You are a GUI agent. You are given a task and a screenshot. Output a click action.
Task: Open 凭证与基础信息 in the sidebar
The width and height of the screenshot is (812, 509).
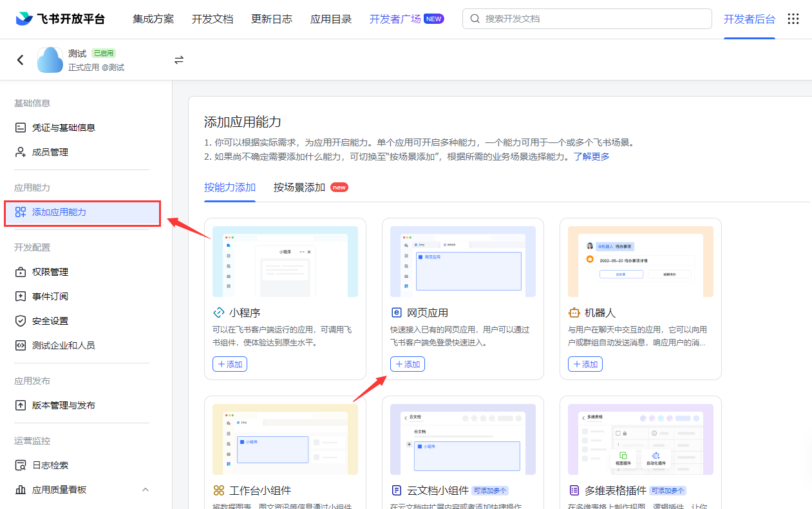click(64, 128)
